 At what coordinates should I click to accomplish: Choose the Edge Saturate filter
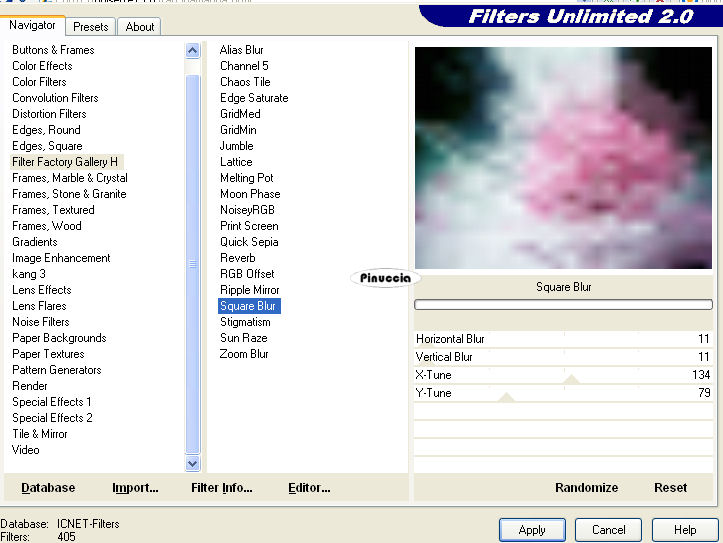(x=254, y=98)
